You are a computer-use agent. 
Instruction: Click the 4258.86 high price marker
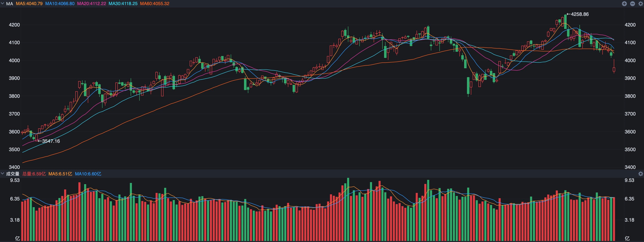point(577,14)
